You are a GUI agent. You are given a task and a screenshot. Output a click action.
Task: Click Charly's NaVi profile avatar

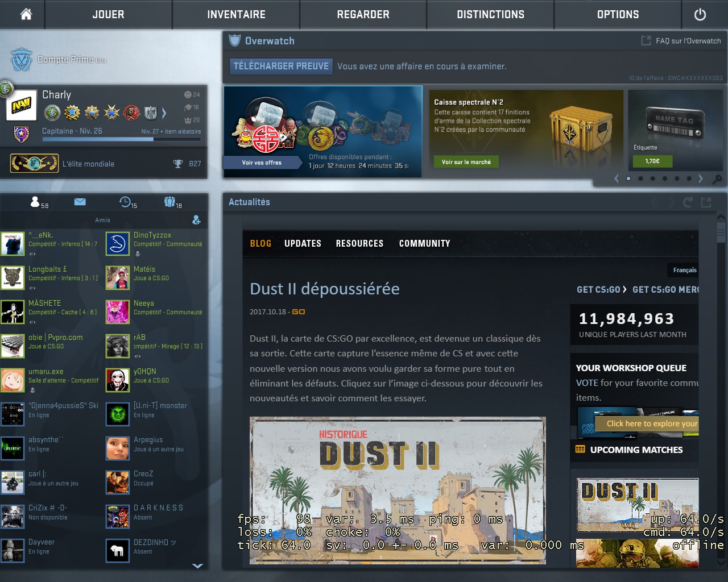click(x=22, y=106)
